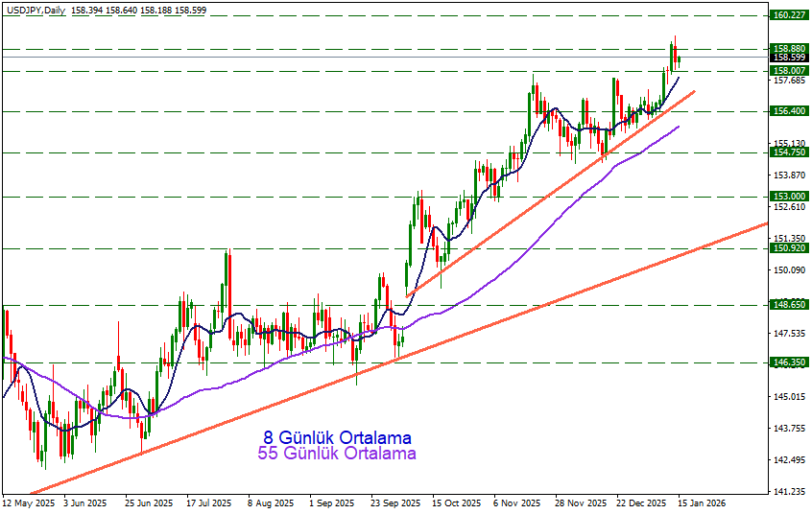This screenshot has width=812, height=514.
Task: Click the 158.880 price level label
Action: coord(788,48)
